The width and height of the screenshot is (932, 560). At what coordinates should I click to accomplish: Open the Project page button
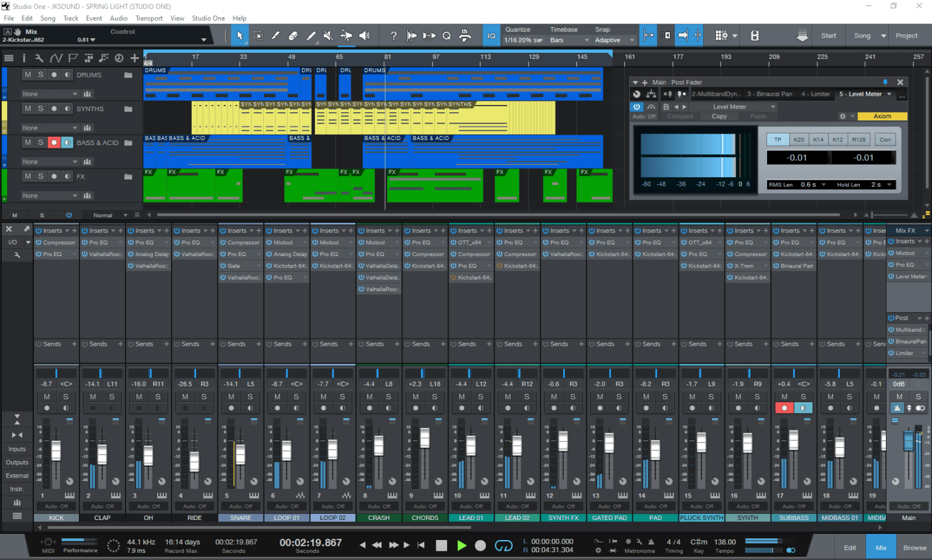[x=907, y=36]
